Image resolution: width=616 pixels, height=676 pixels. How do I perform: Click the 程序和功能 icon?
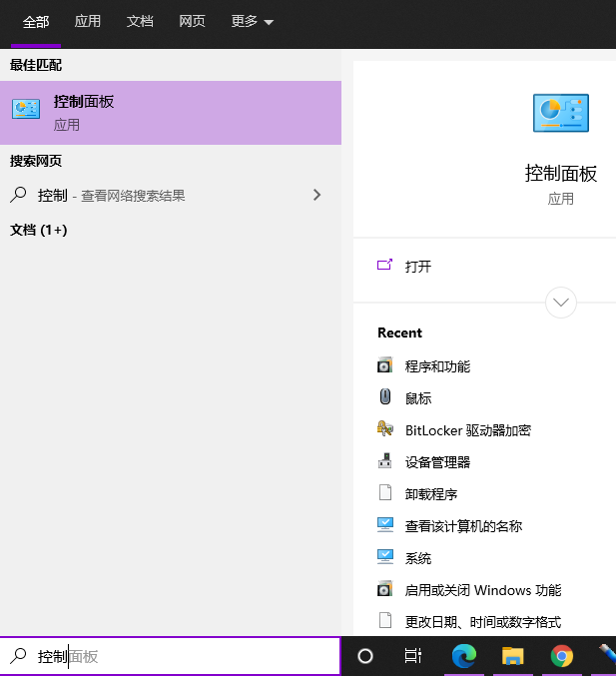pyautogui.click(x=385, y=364)
